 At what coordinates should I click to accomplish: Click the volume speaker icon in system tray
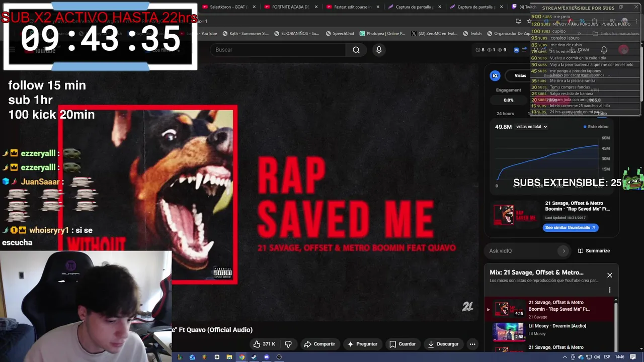597,357
